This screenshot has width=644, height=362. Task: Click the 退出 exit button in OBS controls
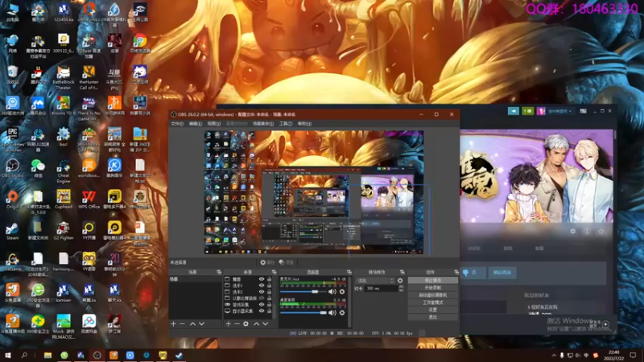click(x=433, y=317)
